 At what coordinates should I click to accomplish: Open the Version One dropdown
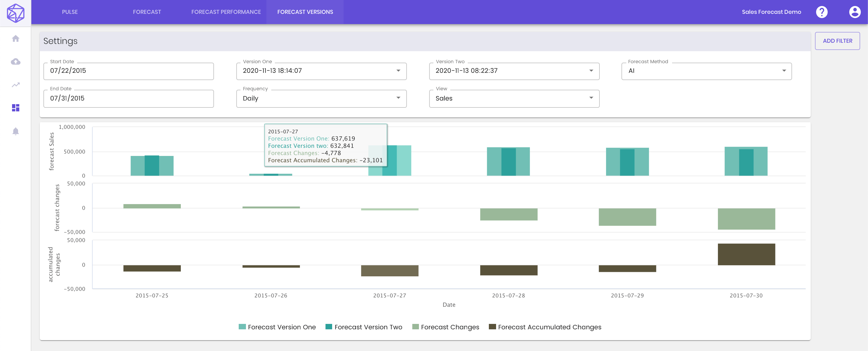tap(321, 71)
